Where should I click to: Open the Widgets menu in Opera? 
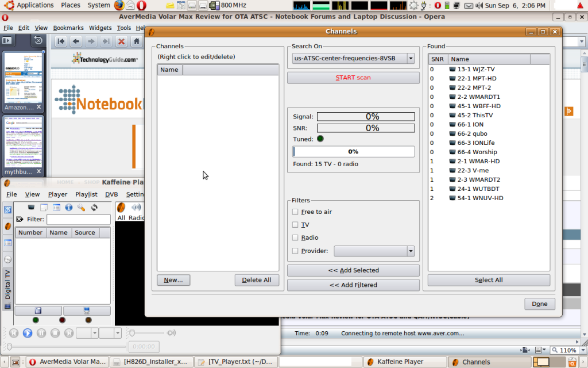tap(100, 28)
